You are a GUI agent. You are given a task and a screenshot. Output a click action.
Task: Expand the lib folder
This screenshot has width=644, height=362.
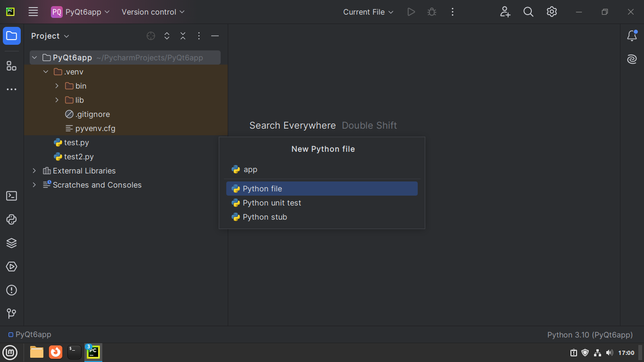(57, 100)
